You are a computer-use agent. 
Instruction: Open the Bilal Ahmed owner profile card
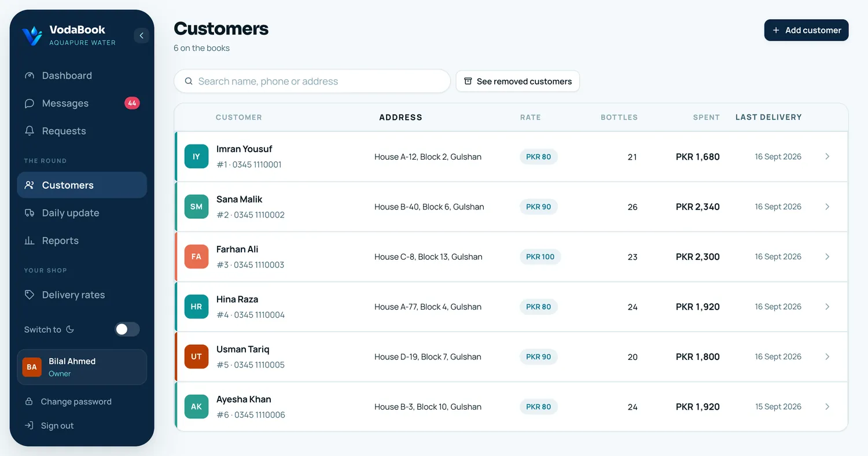82,367
